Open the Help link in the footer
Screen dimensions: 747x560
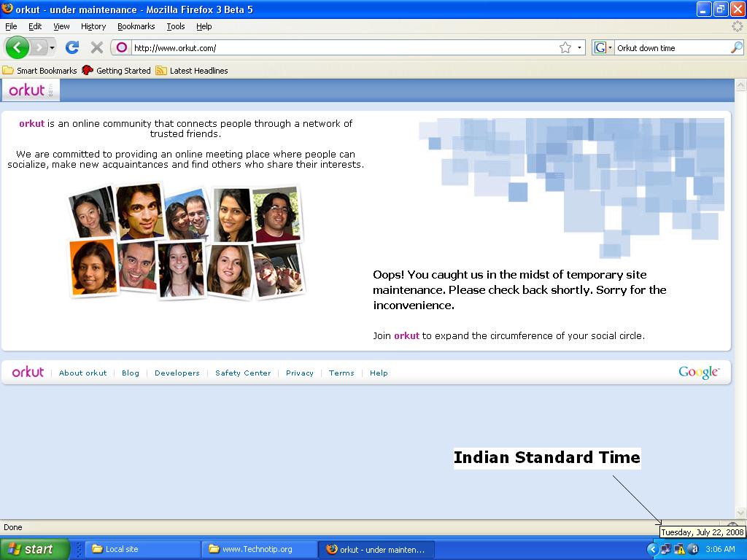[x=379, y=373]
